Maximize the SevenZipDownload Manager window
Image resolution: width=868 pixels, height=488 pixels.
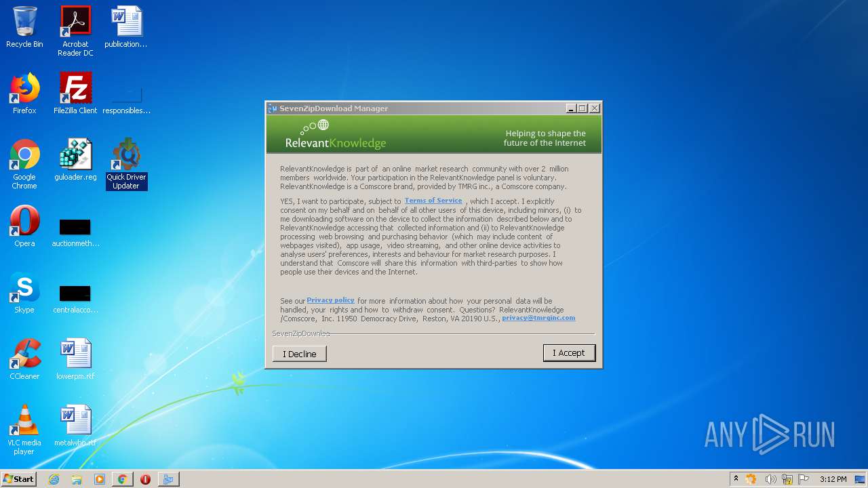(583, 108)
